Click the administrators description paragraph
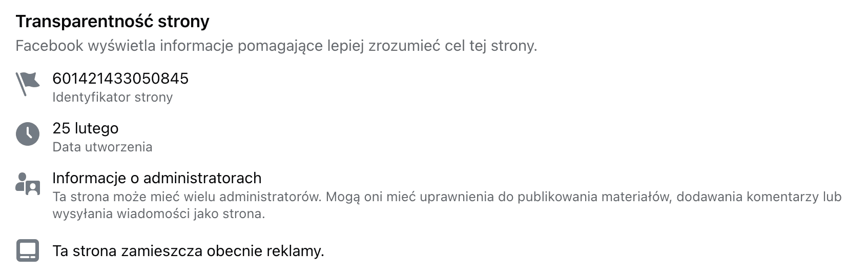The image size is (868, 272). point(447,205)
